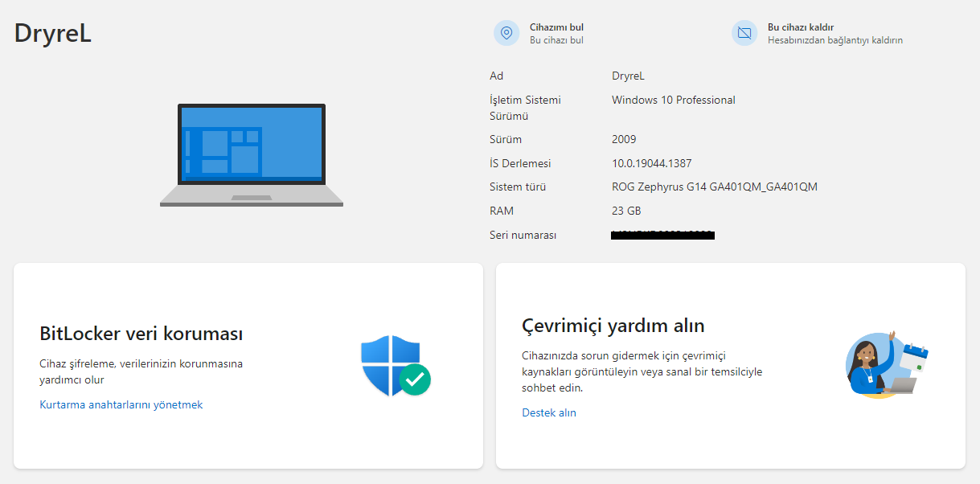This screenshot has height=484, width=980.
Task: Click the Sürüm label
Action: tap(506, 139)
